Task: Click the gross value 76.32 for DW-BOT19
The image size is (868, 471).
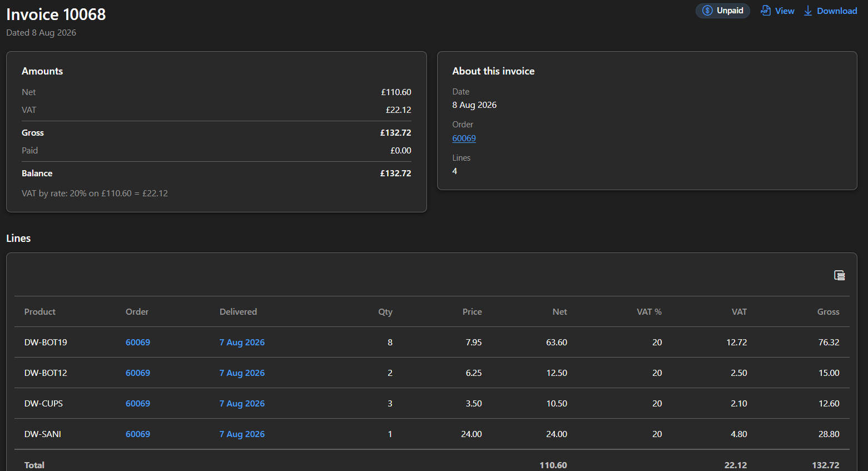Action: point(829,342)
